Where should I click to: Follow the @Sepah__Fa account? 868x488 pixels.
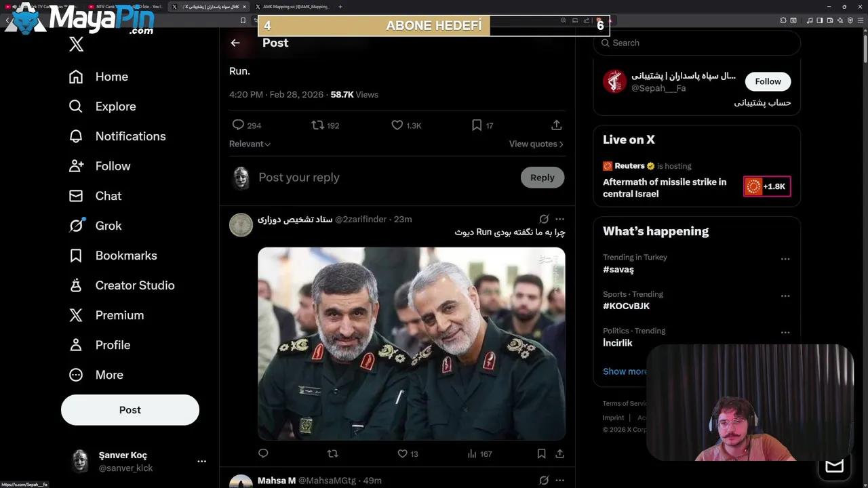[x=768, y=81]
